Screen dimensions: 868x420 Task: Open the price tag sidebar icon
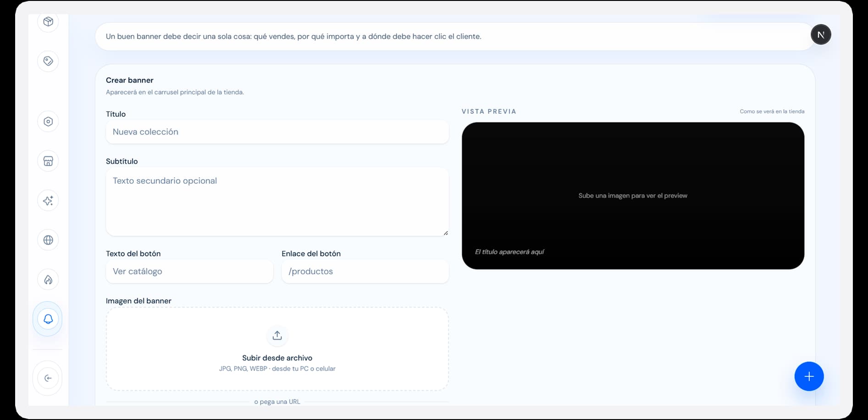click(48, 61)
